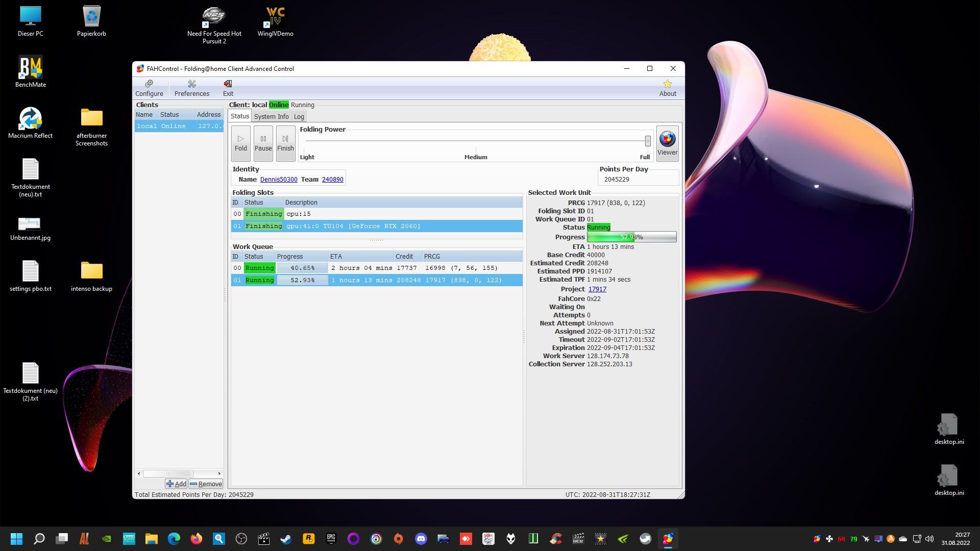Pause folding with the Pause button
980x551 pixels.
pyautogui.click(x=263, y=143)
